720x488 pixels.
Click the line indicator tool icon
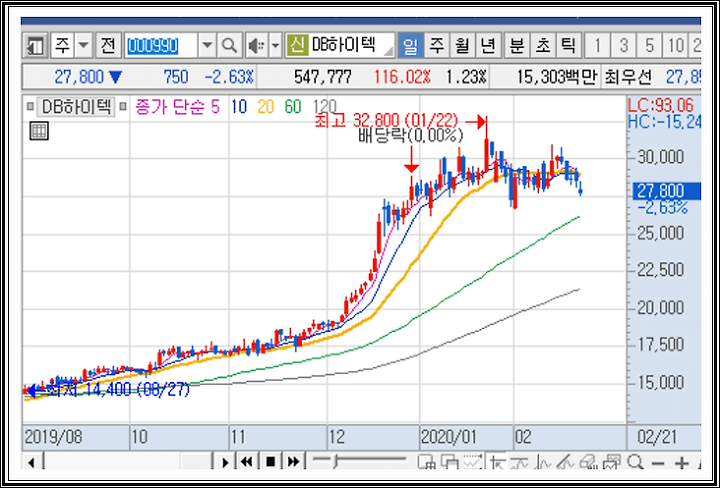[x=521, y=463]
